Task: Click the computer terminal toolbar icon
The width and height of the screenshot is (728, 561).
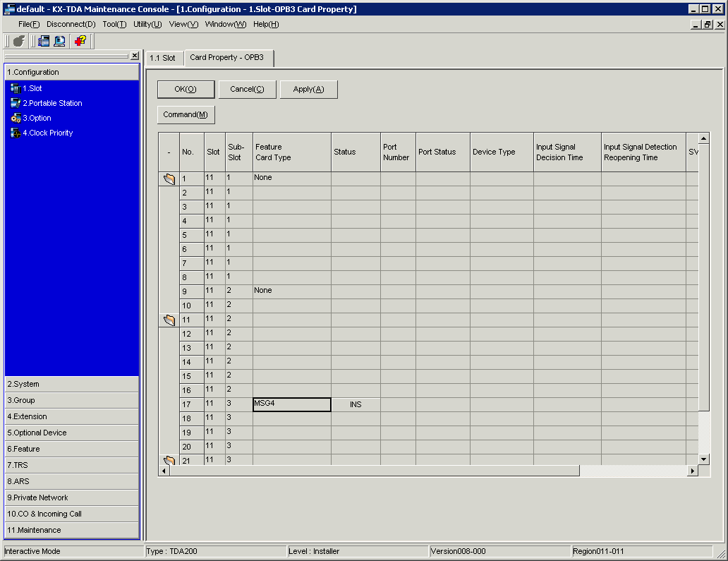Action: point(59,42)
